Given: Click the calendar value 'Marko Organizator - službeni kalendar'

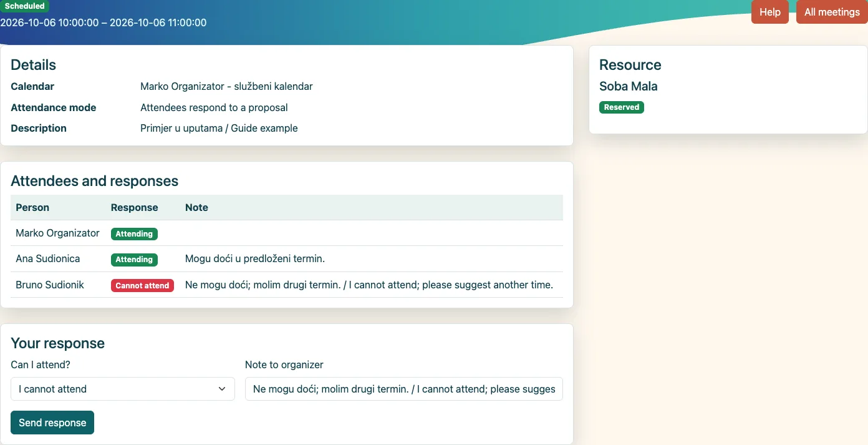Looking at the screenshot, I should (x=226, y=87).
